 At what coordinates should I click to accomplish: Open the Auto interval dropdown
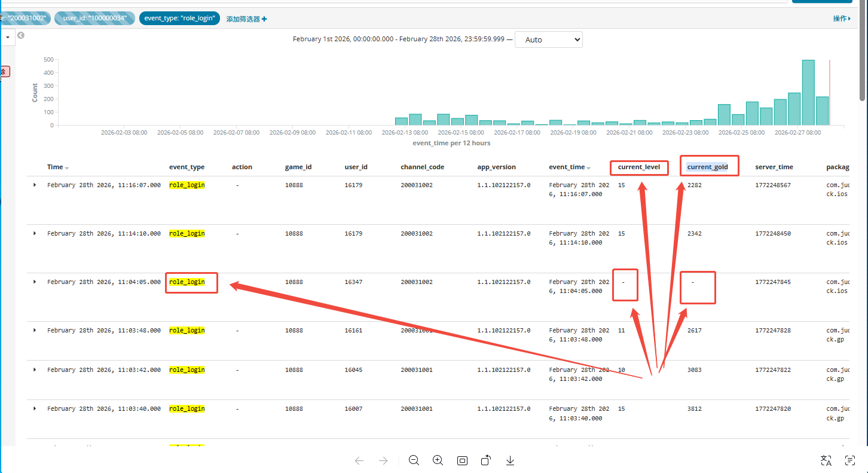coord(548,39)
